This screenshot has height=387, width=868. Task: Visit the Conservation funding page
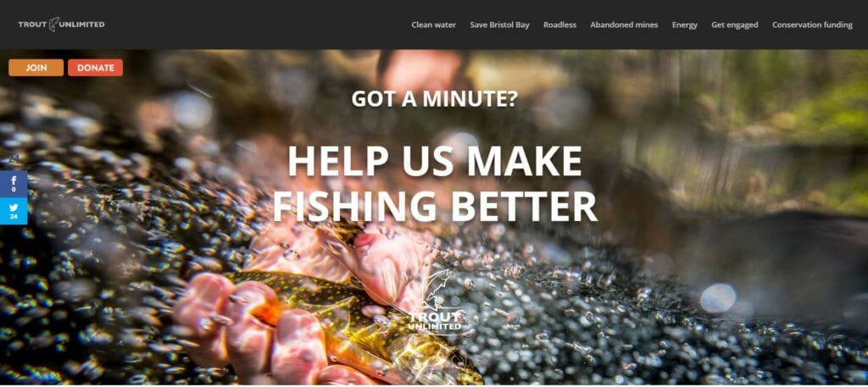point(812,25)
